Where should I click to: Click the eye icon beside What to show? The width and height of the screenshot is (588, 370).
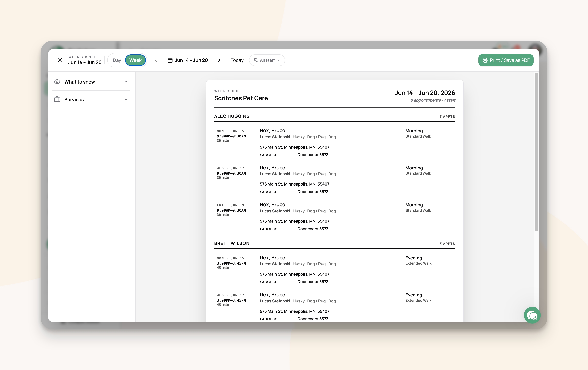click(57, 82)
